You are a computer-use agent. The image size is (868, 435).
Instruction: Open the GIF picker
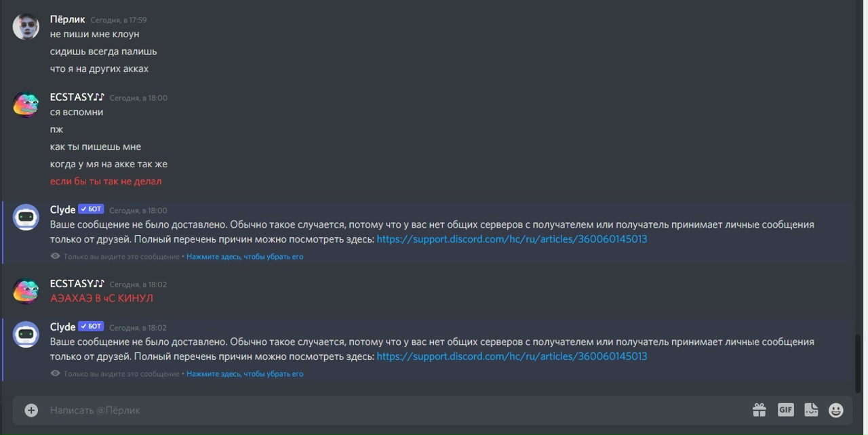click(785, 410)
